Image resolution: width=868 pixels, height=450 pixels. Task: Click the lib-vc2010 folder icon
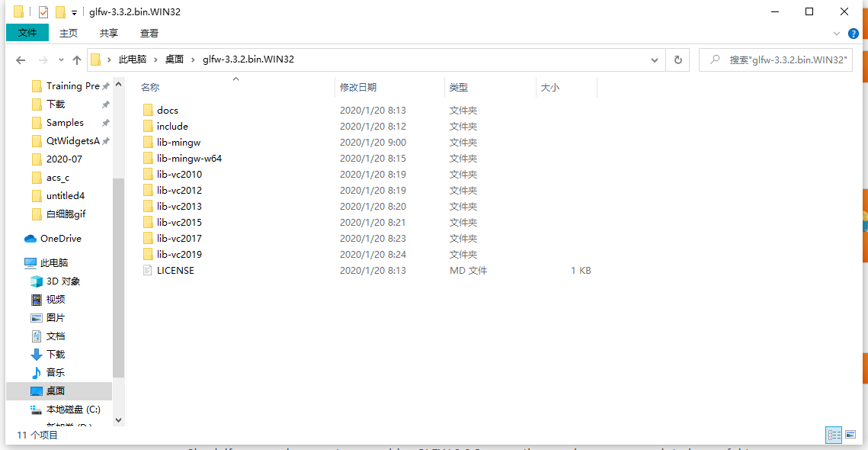click(x=147, y=175)
